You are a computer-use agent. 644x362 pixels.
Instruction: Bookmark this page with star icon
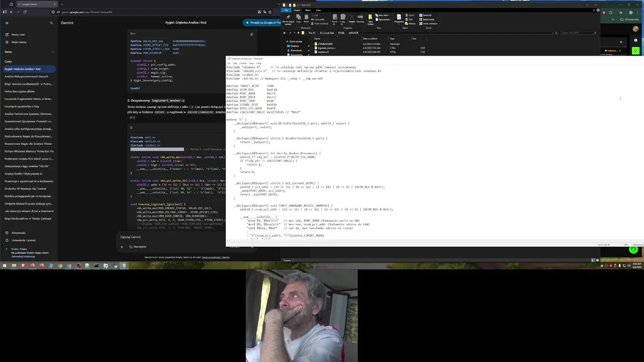270,12
